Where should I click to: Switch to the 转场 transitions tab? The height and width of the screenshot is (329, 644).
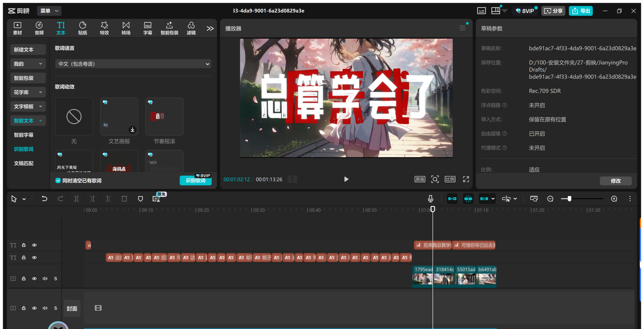tap(126, 28)
